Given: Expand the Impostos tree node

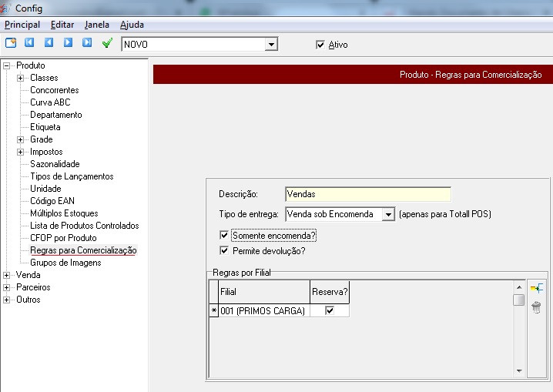Looking at the screenshot, I should tap(20, 152).
